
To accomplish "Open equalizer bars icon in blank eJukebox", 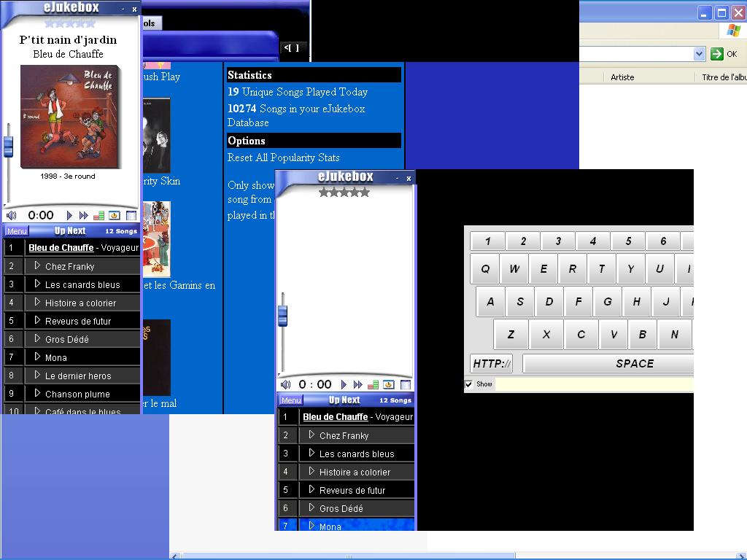I will (373, 385).
